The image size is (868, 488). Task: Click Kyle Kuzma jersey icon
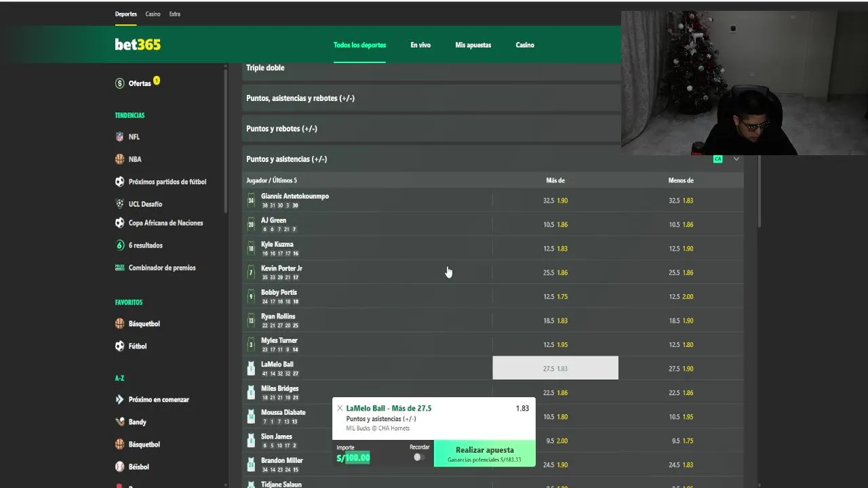tap(251, 249)
